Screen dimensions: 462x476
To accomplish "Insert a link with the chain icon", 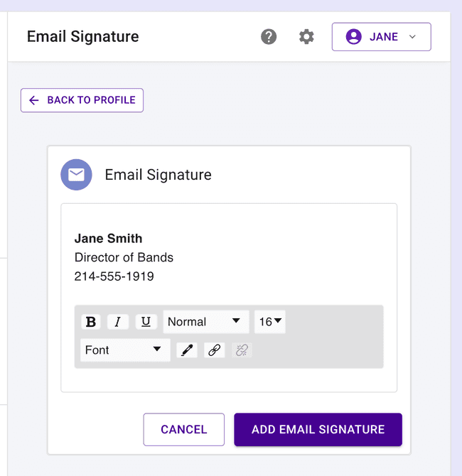I will point(214,350).
